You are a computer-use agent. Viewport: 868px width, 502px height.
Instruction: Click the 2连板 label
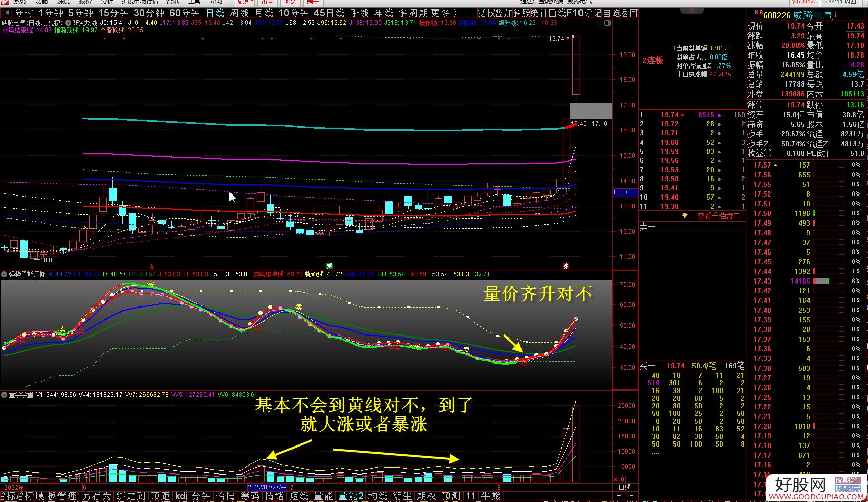[x=653, y=60]
